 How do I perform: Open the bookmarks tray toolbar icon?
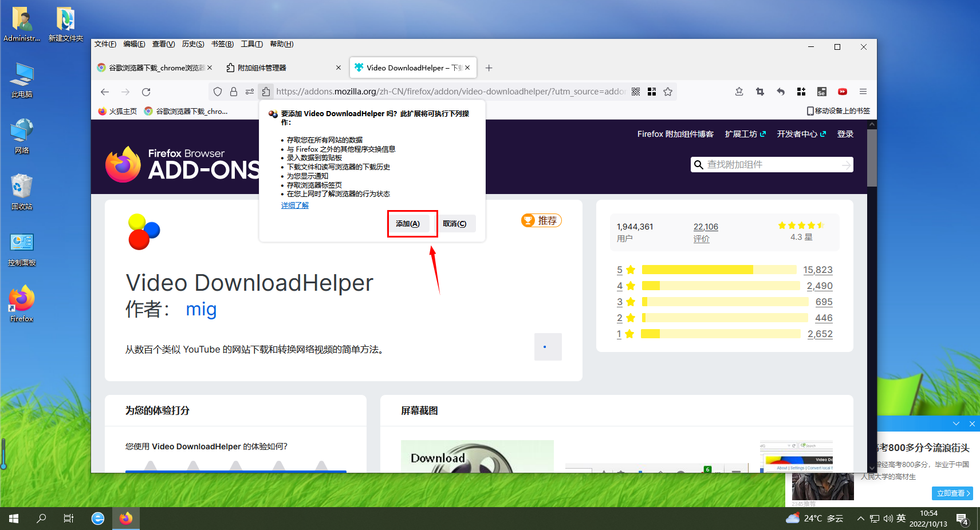[739, 92]
